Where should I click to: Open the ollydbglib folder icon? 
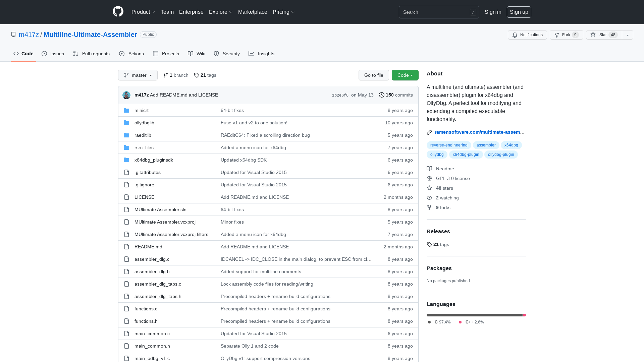point(126,123)
